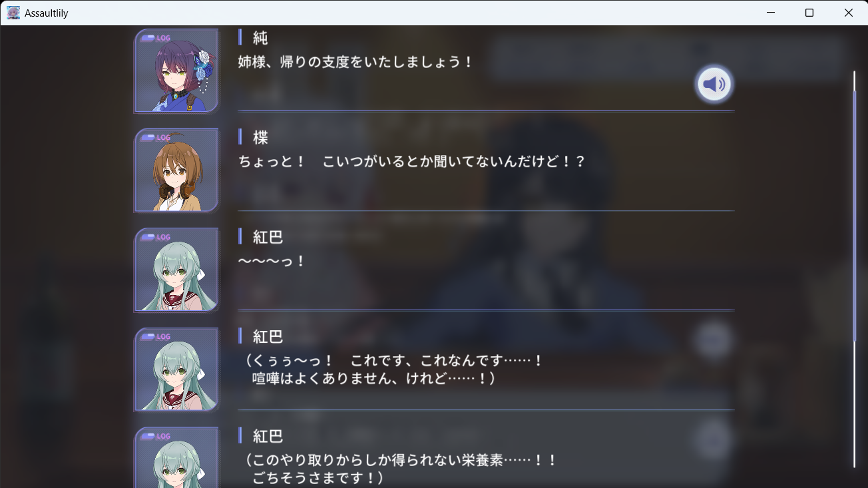Screen dimensions: 868x488
Task: Select 紅巴's portrait next to 〜〜〜っ！
Action: tap(176, 270)
